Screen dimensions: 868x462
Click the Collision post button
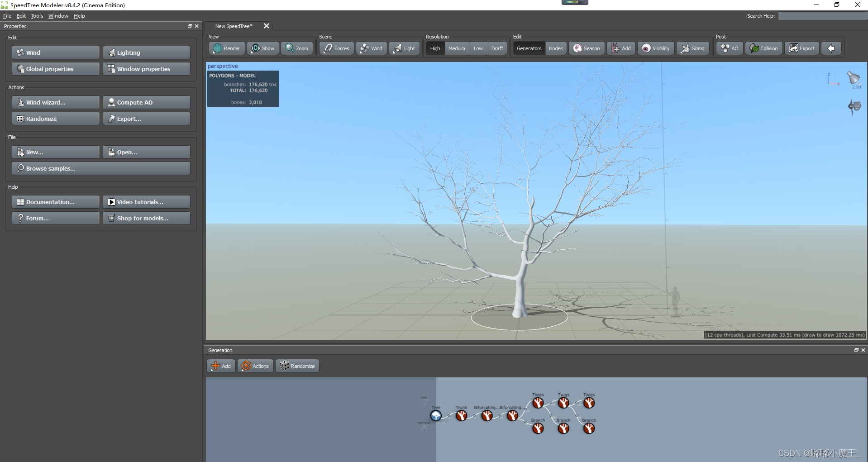point(764,48)
